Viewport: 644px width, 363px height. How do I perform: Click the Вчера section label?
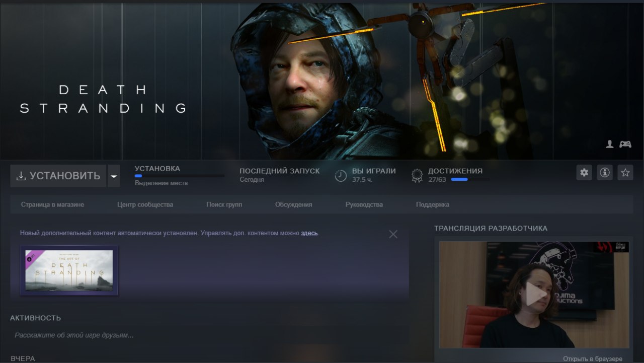(x=23, y=358)
